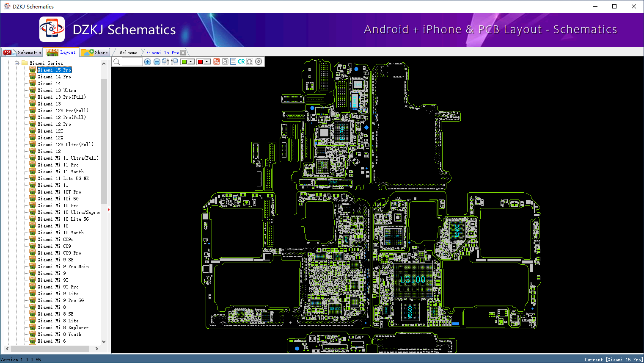Click the PADS icon beside Xiaomi 12T
This screenshot has height=363, width=644.
click(x=33, y=131)
